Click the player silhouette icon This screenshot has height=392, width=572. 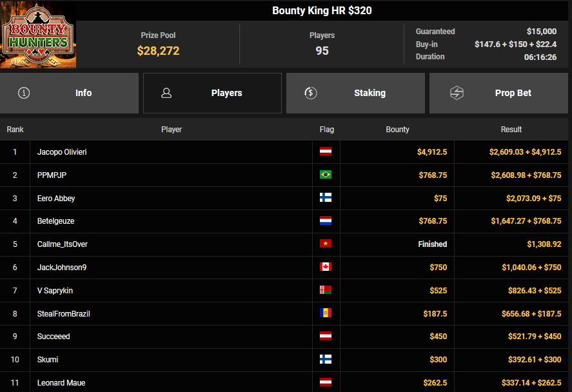(166, 93)
